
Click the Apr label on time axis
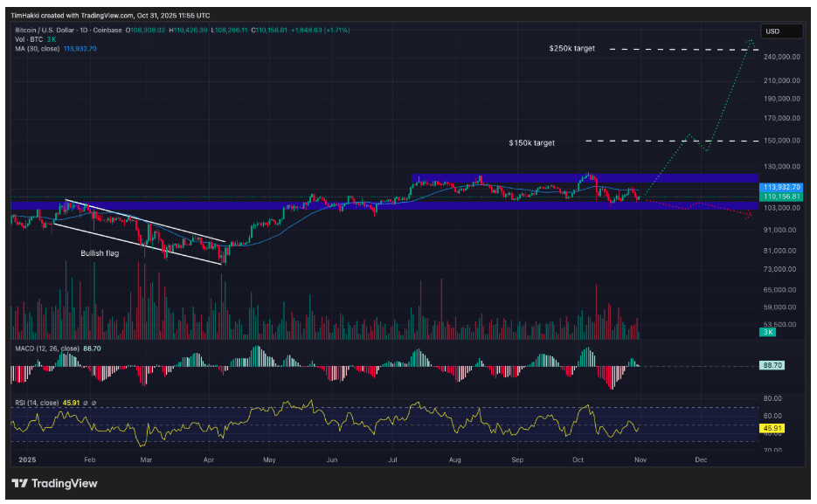[209, 459]
